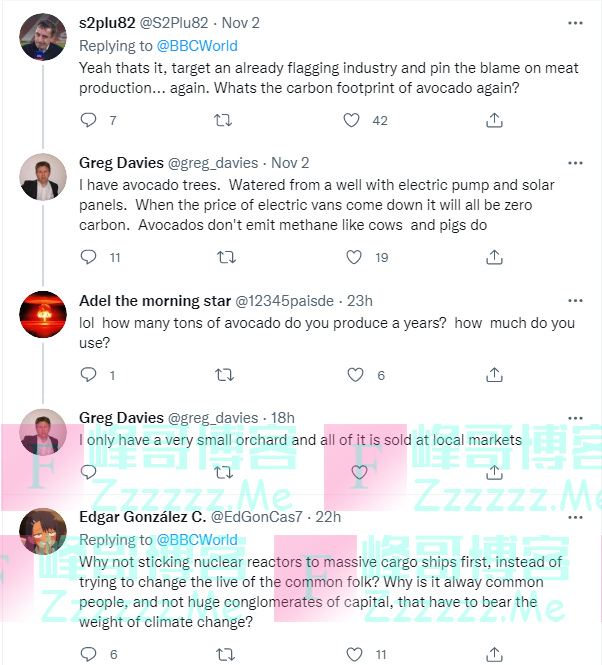The image size is (602, 665).
Task: Open Adel the morning star's avatar
Action: point(43,315)
